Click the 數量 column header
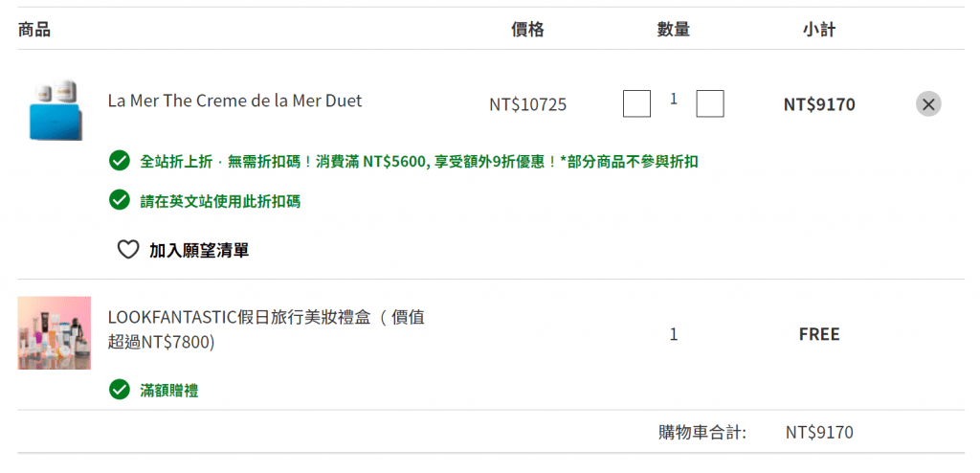Screen dimensions: 980x473 (674, 30)
